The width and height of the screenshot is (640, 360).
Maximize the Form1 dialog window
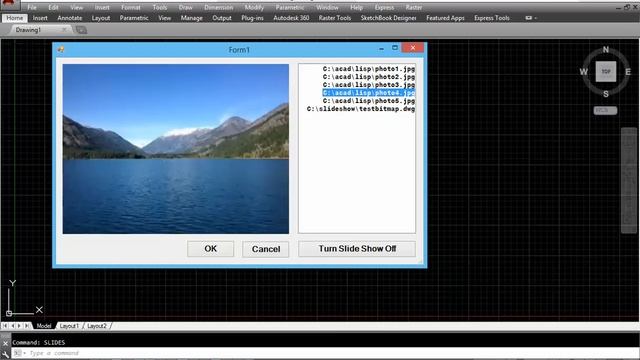(395, 48)
